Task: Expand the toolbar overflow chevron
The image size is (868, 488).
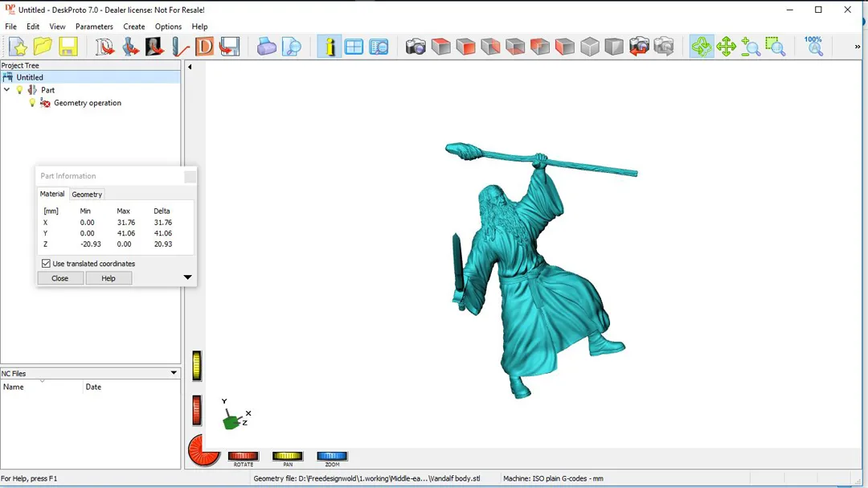Action: pyautogui.click(x=858, y=47)
